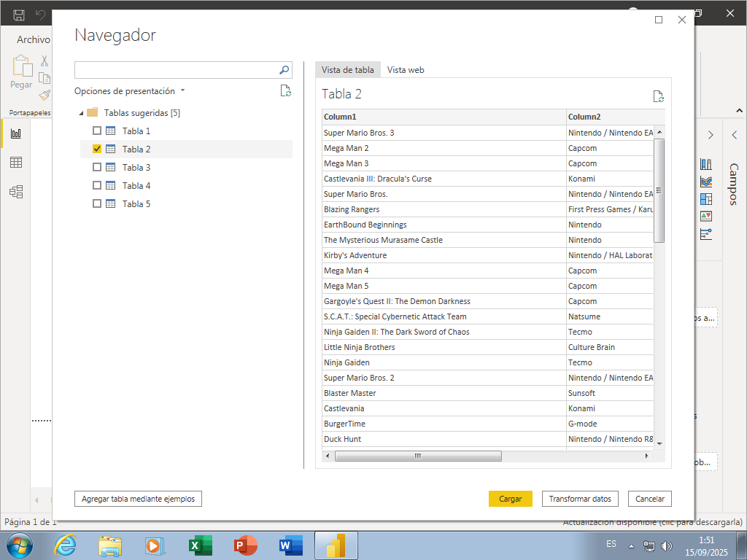Open the Opciones de presentación dropdown
Screen dimensions: 747x560
point(130,90)
